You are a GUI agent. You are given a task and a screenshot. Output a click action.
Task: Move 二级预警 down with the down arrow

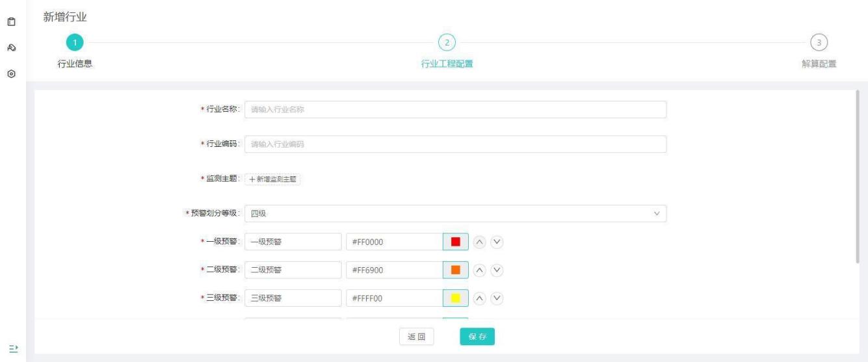(x=497, y=270)
